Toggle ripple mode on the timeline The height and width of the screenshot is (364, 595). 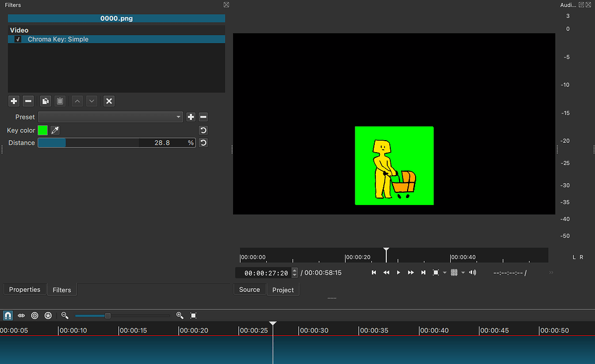pos(34,315)
